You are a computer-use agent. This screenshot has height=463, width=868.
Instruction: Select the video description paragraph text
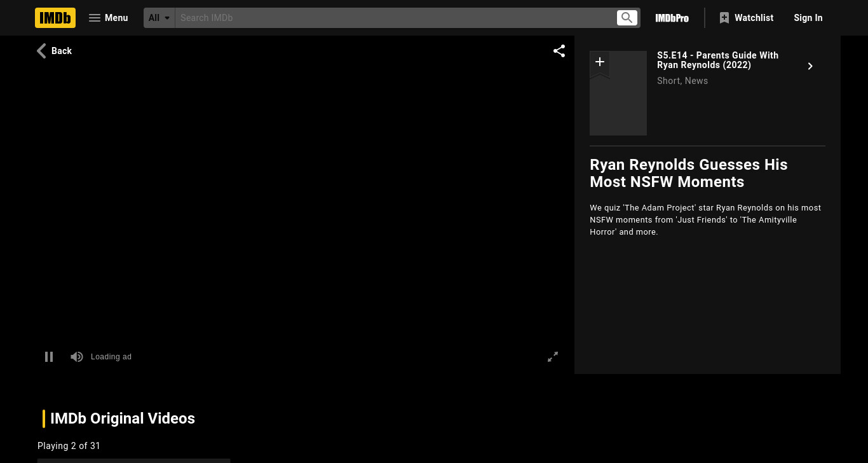point(705,220)
